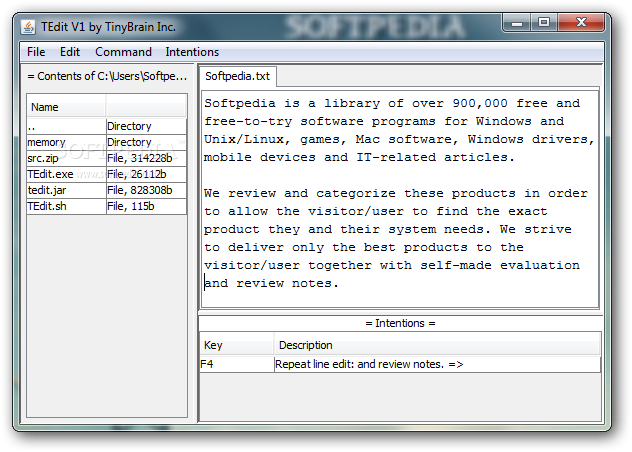Place cursor in the Softpedia text editor
Viewport: 632px width, 452px height.
coord(400,199)
